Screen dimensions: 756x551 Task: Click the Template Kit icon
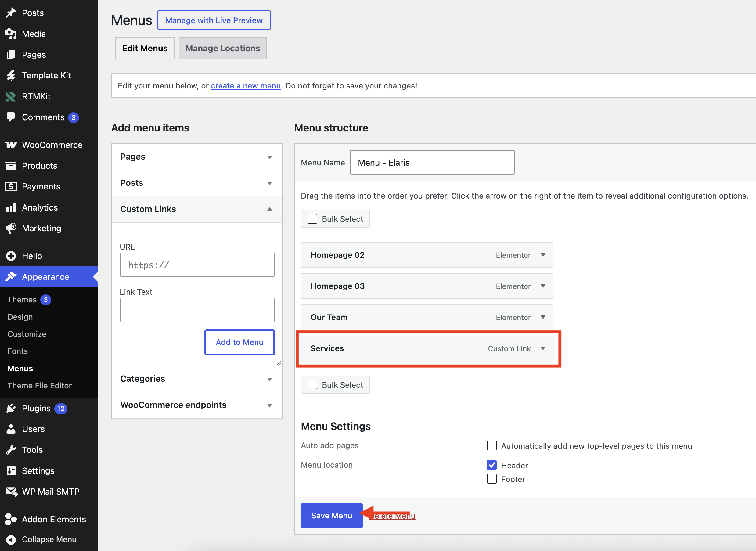tap(11, 75)
